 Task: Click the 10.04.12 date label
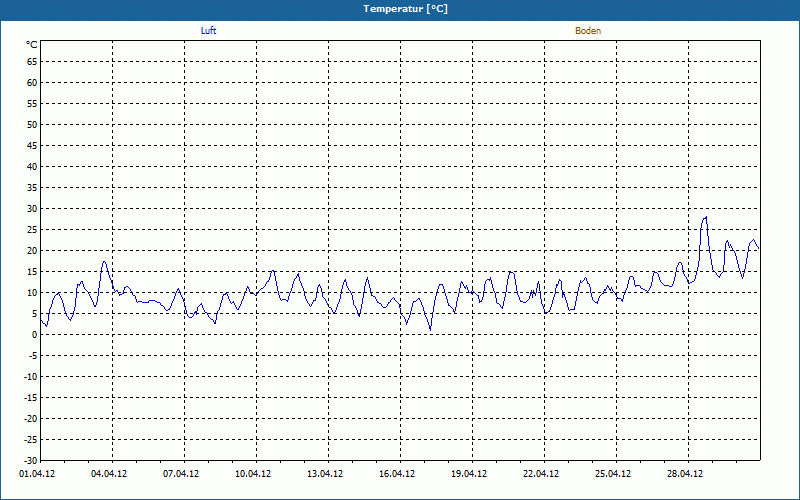[253, 474]
